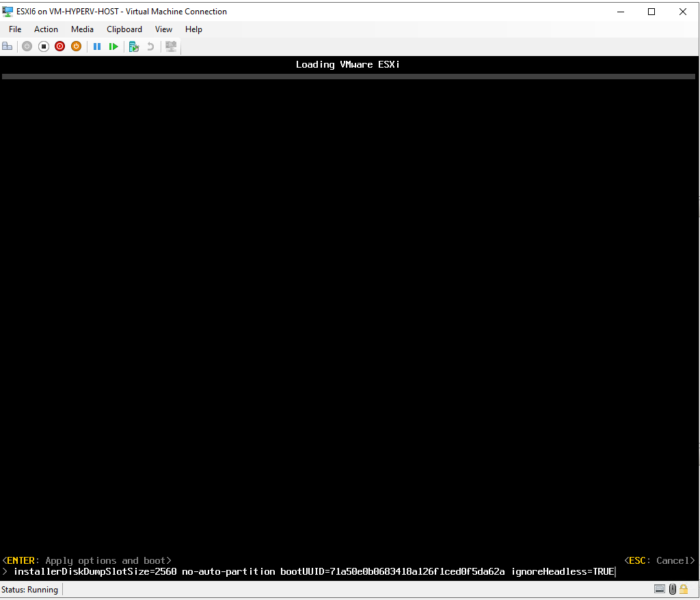Viewport: 700px width, 600px height.
Task: Place cursor after ignoreHeadless=TRUE
Action: tap(615, 572)
